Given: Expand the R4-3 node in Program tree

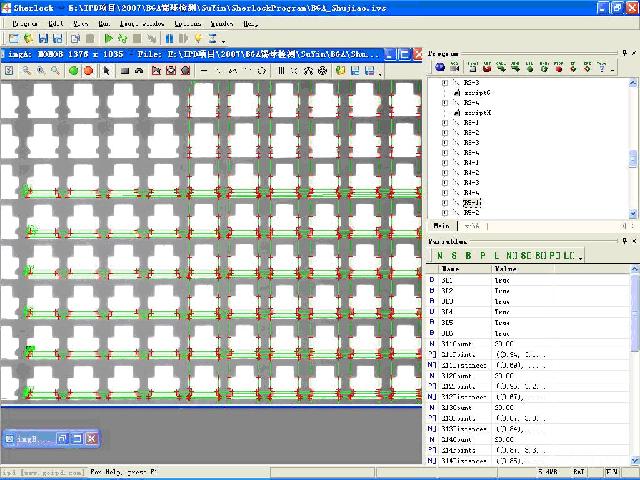Looking at the screenshot, I should point(444,182).
